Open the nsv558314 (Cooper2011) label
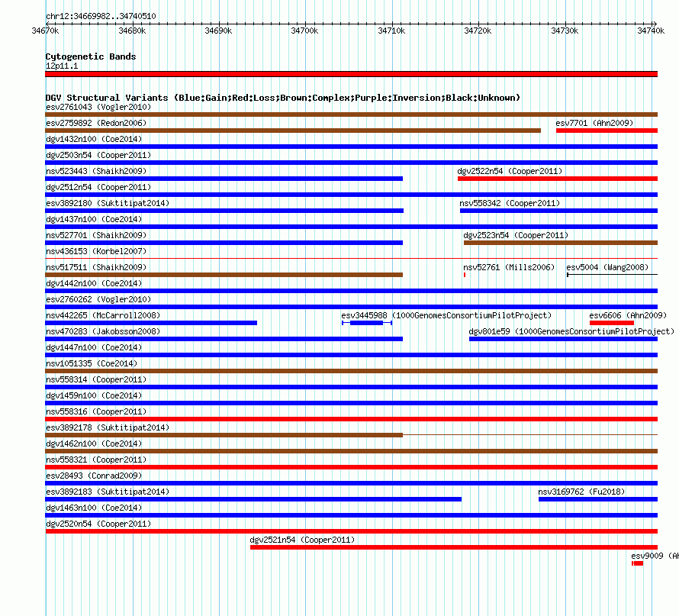 [x=96, y=379]
